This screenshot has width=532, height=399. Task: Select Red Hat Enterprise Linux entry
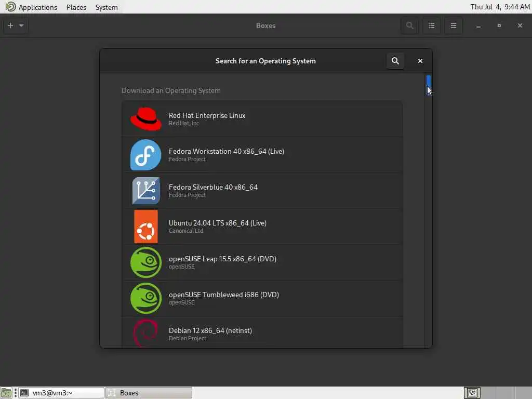tap(262, 119)
